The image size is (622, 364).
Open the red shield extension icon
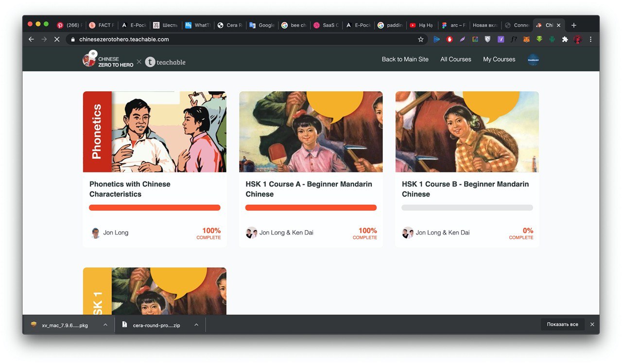coord(449,39)
